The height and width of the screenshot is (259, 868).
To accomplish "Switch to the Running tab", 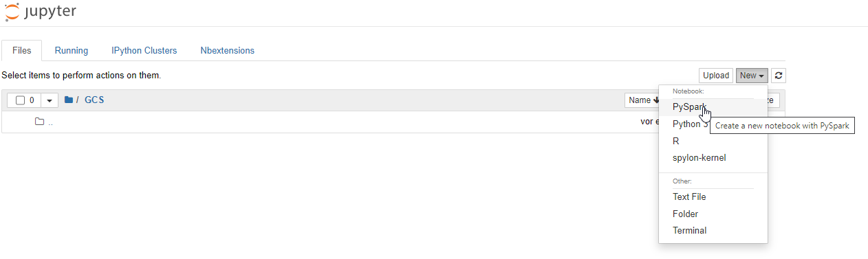I will (72, 51).
